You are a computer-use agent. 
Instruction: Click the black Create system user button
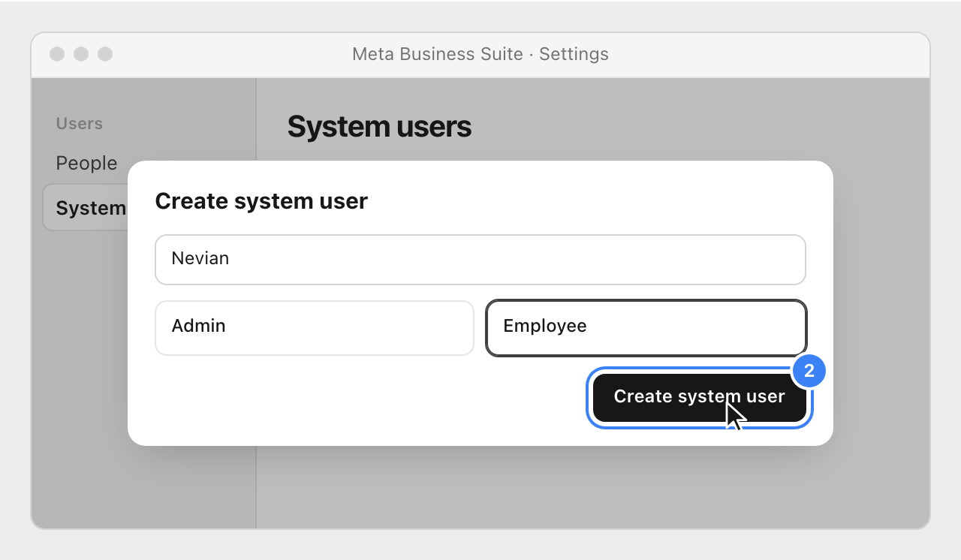click(x=699, y=397)
